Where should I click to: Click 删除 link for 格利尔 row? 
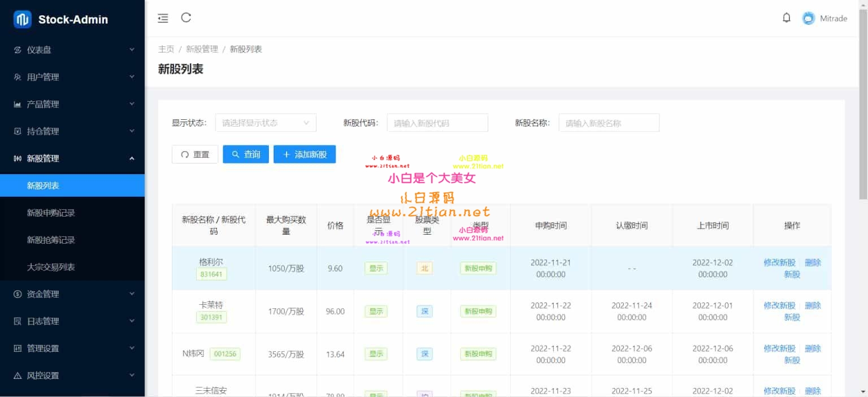813,262
